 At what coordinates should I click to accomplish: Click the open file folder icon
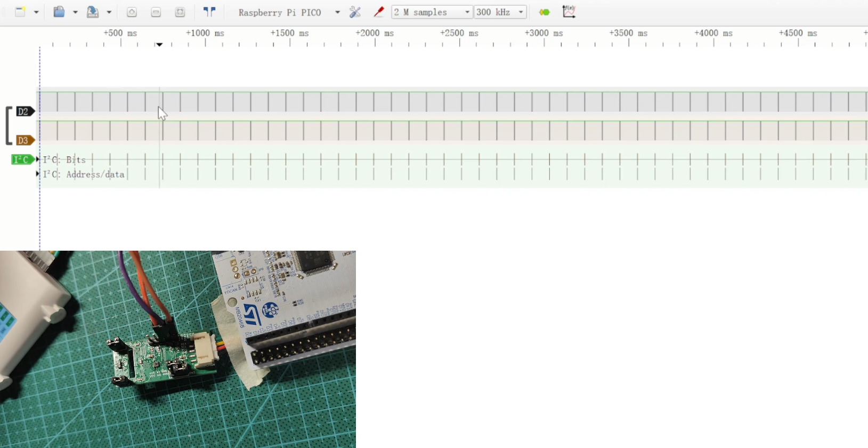[59, 12]
